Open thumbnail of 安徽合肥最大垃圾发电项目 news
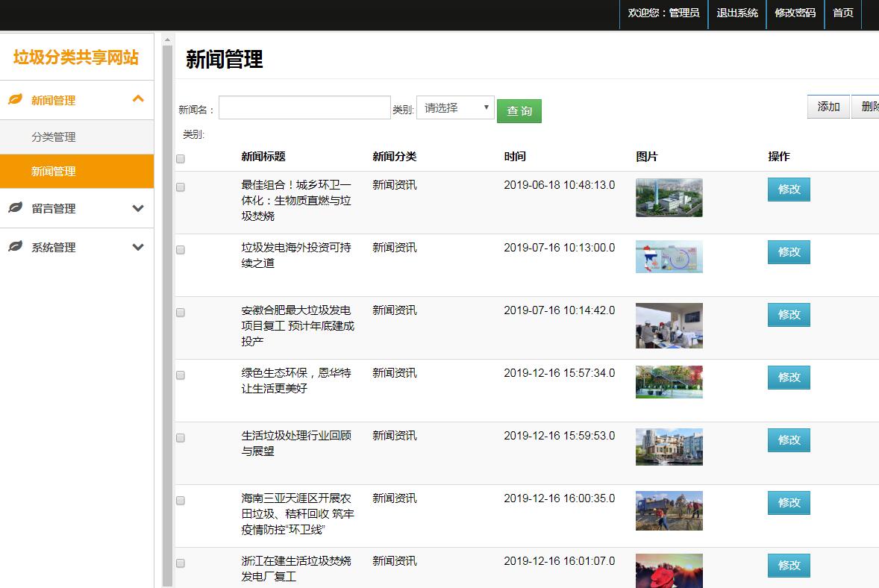 [x=669, y=325]
